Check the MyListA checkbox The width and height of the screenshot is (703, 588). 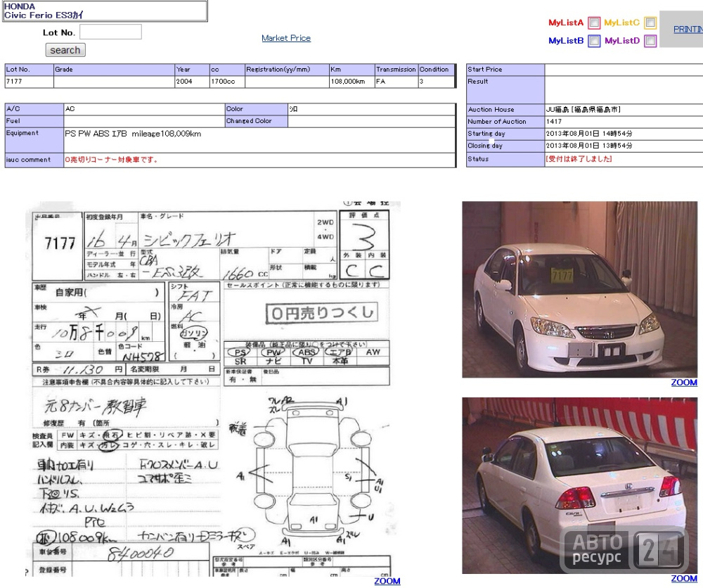[x=594, y=23]
